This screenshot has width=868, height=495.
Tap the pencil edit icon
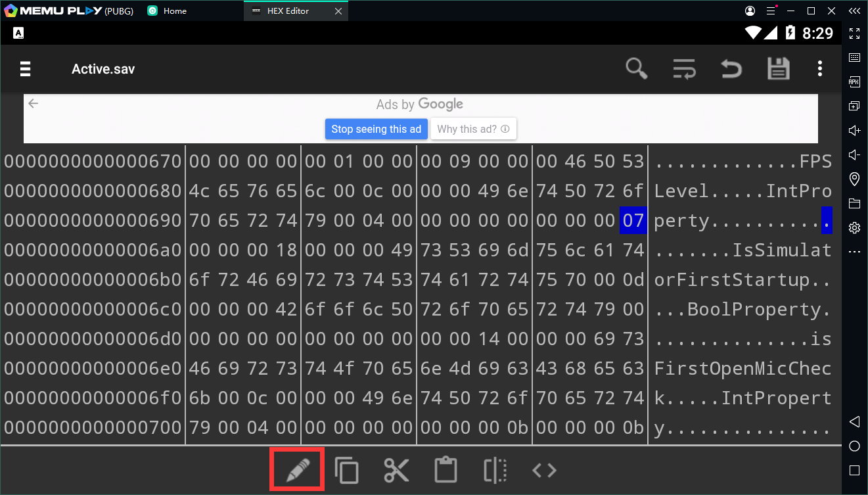click(x=296, y=470)
